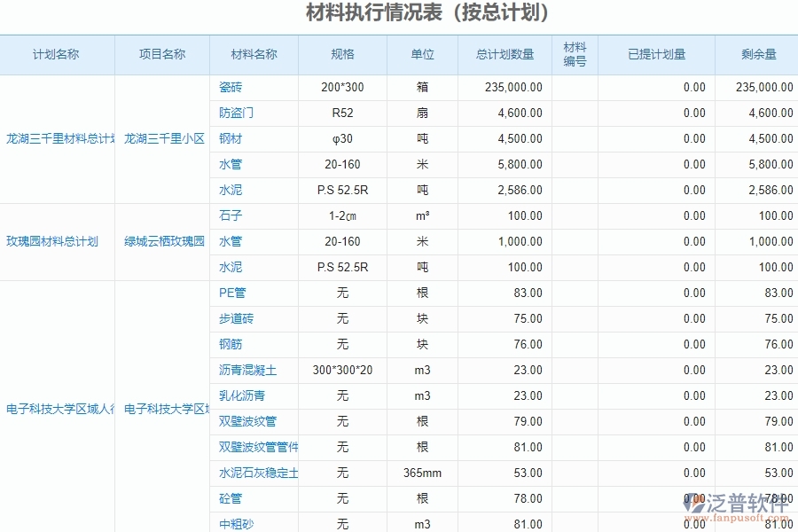
Task: Open the 双壁波纹管管件 material link
Action: (x=256, y=447)
